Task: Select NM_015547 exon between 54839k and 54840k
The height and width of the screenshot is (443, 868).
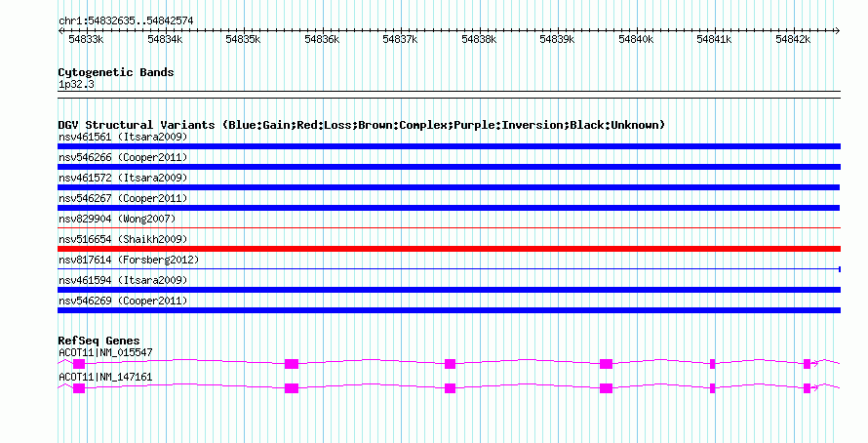Action: coord(607,364)
